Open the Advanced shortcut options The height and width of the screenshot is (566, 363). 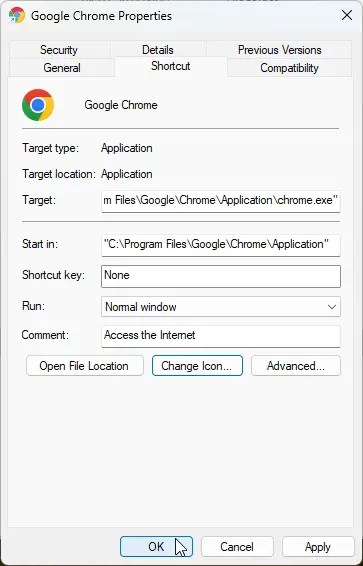click(x=296, y=366)
